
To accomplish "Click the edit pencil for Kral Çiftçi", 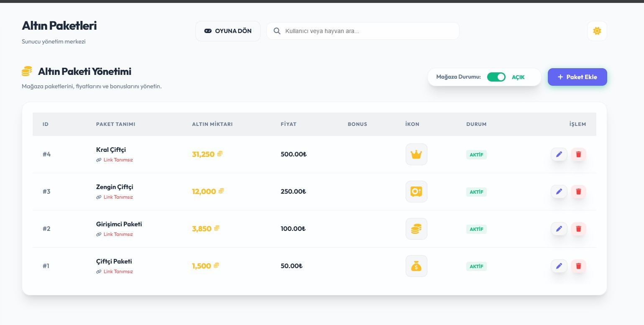I will click(559, 154).
